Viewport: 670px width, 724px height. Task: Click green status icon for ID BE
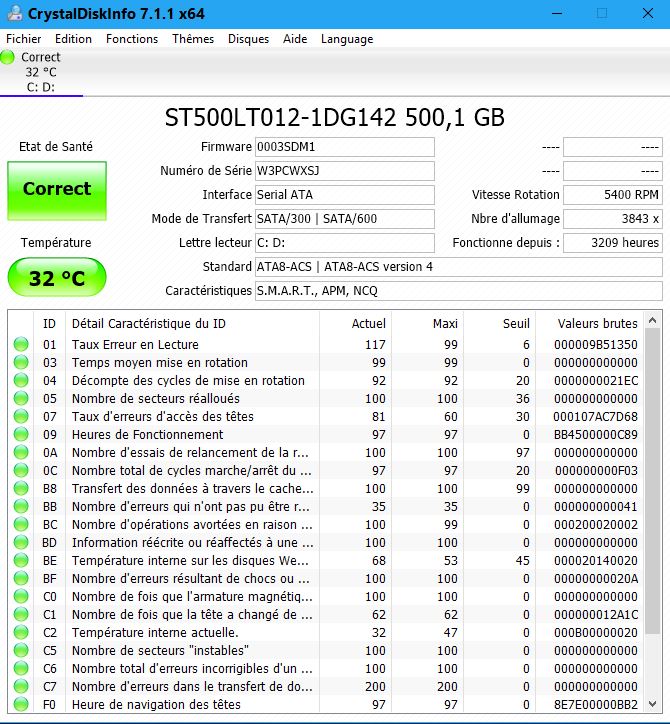point(21,561)
